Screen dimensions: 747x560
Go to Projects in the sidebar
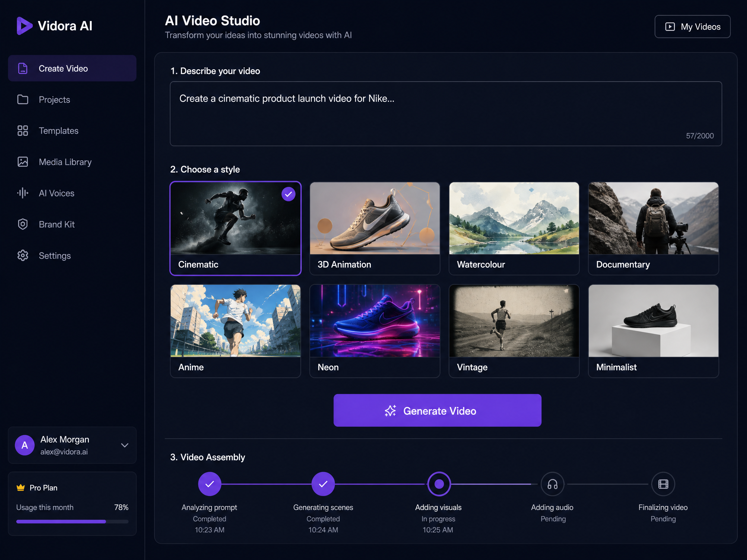tap(72, 100)
